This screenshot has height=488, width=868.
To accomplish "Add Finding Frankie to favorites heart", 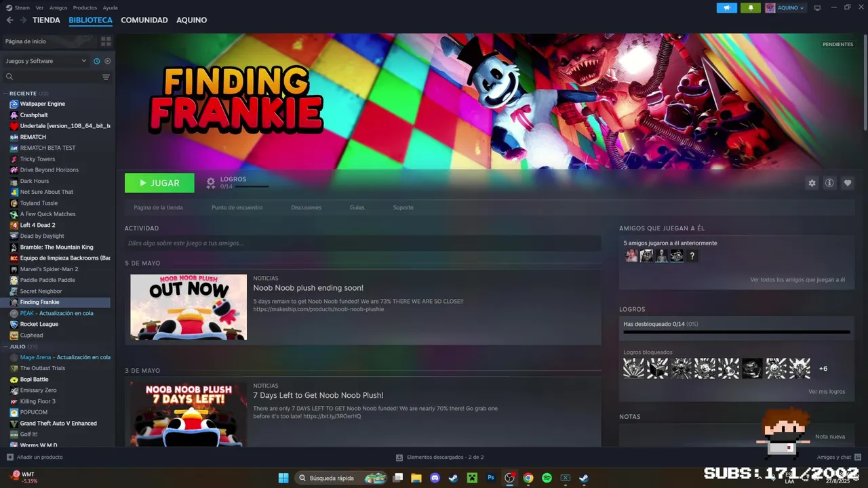I will coord(847,183).
